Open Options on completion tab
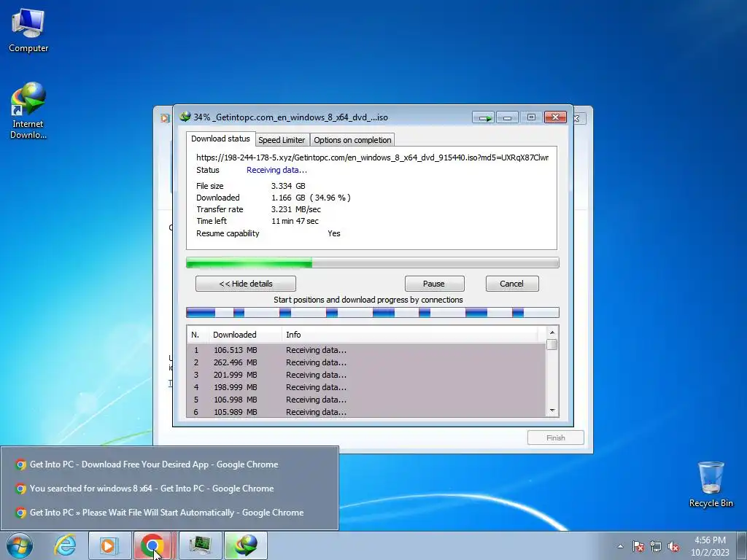Screen dimensions: 747x560 352,140
